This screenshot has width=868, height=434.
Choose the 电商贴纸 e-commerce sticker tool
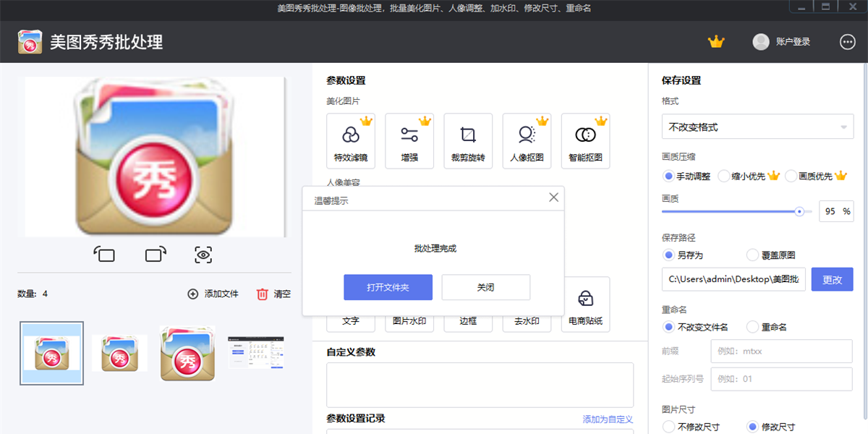[585, 305]
